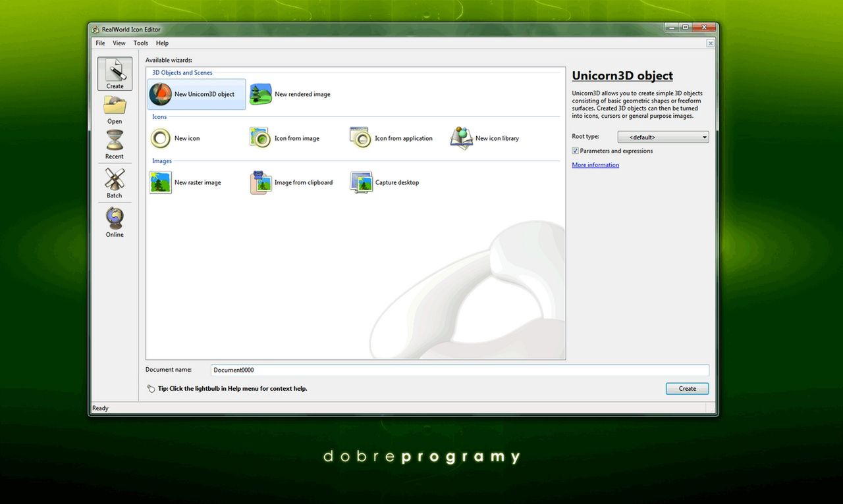Close the wizard panel via the X button under the title bar

click(711, 43)
